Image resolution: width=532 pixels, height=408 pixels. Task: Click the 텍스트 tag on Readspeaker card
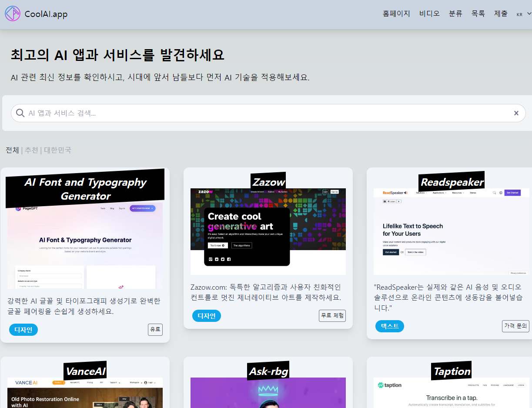tap(390, 326)
